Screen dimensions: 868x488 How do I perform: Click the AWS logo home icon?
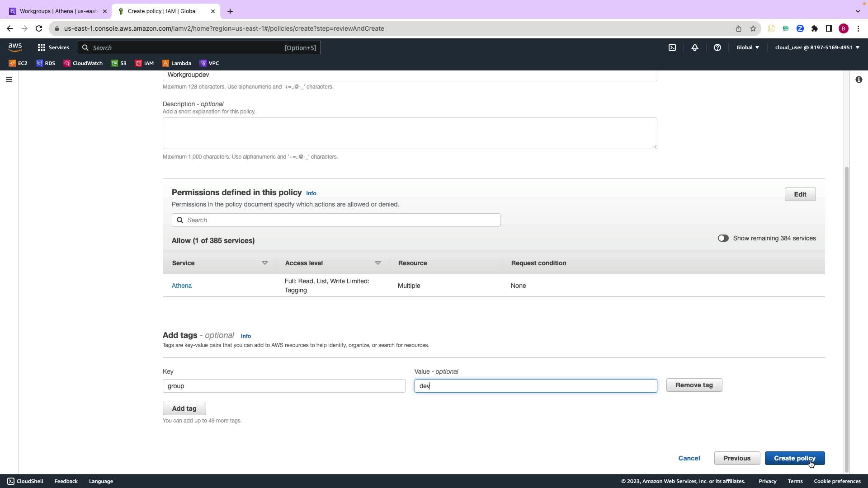coord(15,47)
